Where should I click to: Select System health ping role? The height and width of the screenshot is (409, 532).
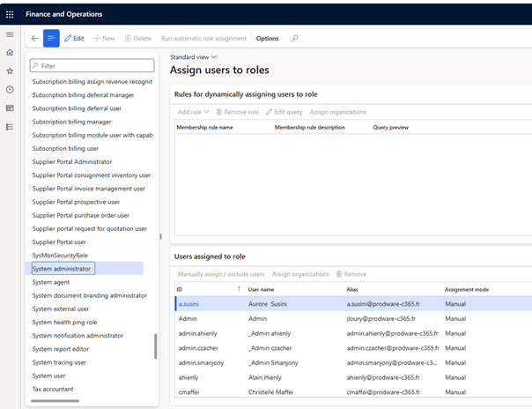[x=64, y=322]
